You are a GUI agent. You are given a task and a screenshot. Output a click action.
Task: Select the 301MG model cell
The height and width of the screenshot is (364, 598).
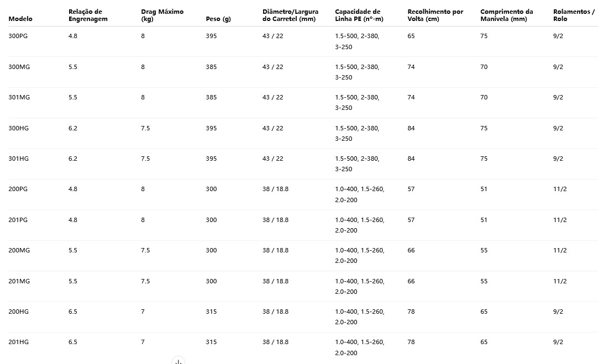[x=19, y=97]
